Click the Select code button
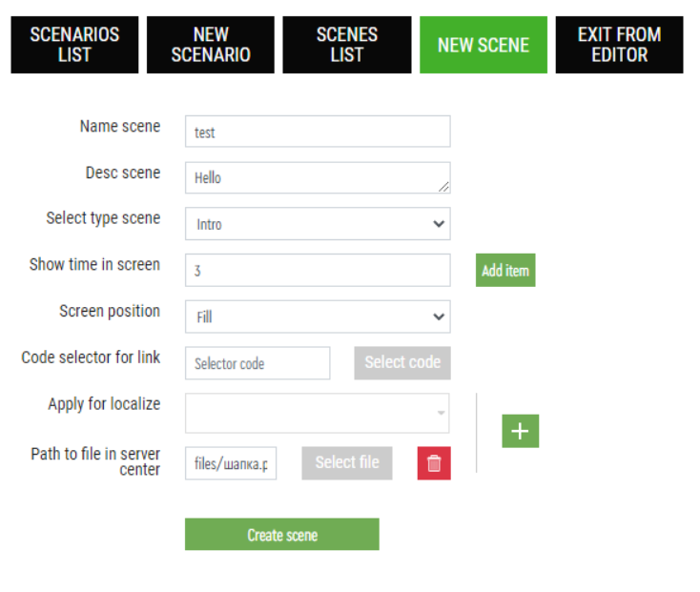 (402, 362)
